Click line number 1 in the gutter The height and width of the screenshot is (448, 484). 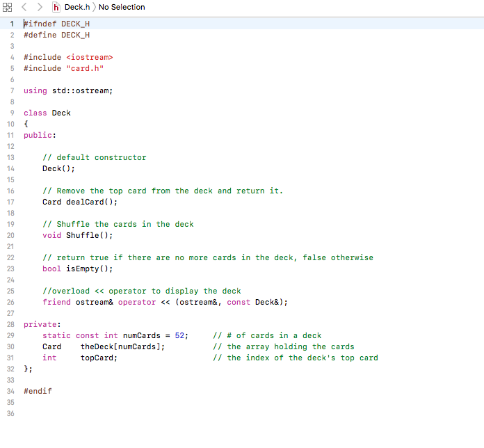12,24
